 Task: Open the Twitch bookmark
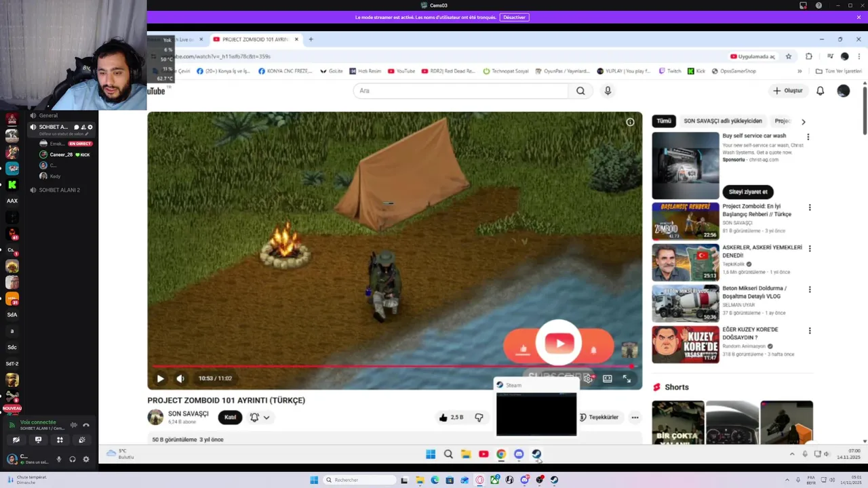coord(669,71)
